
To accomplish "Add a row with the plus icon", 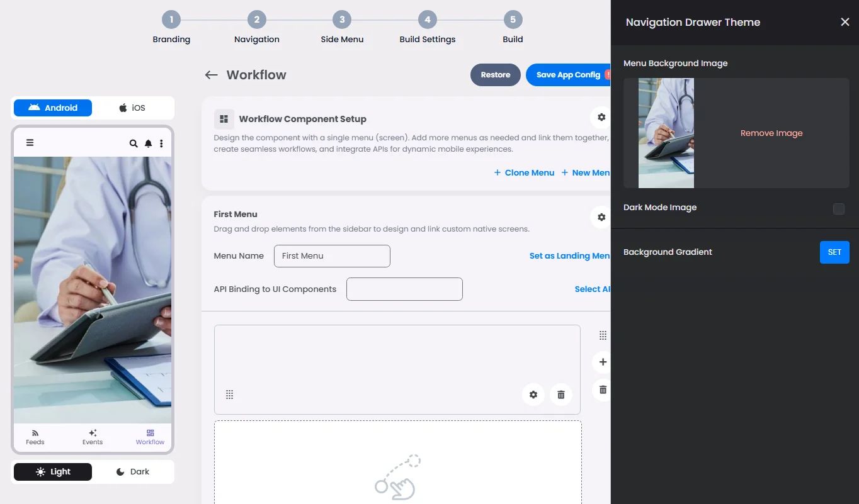I will click(x=603, y=362).
